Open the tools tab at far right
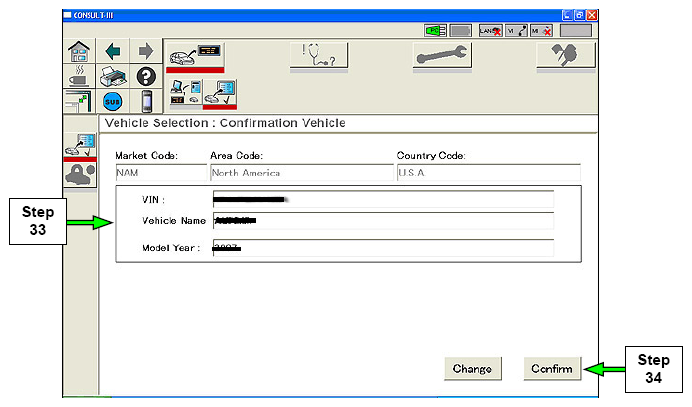This screenshot has width=692, height=407. [x=565, y=56]
